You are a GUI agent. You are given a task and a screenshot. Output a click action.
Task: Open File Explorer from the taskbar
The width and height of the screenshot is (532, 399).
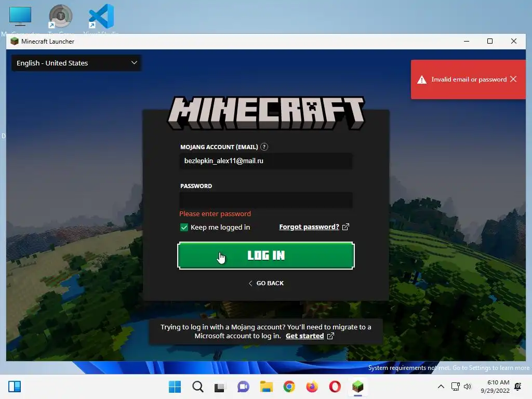pyautogui.click(x=267, y=387)
